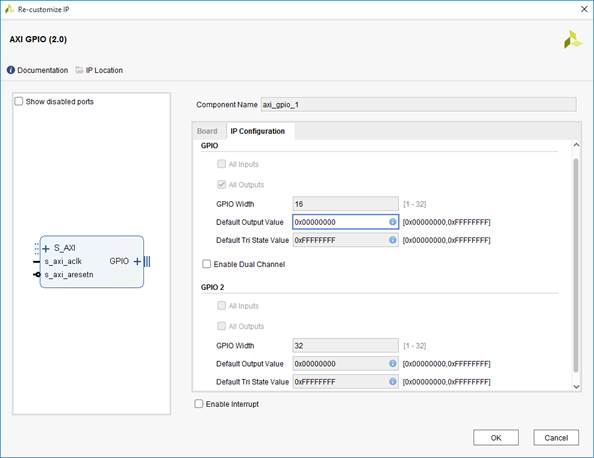
Task: Toggle Show disabled ports checkbox
Action: pyautogui.click(x=19, y=102)
